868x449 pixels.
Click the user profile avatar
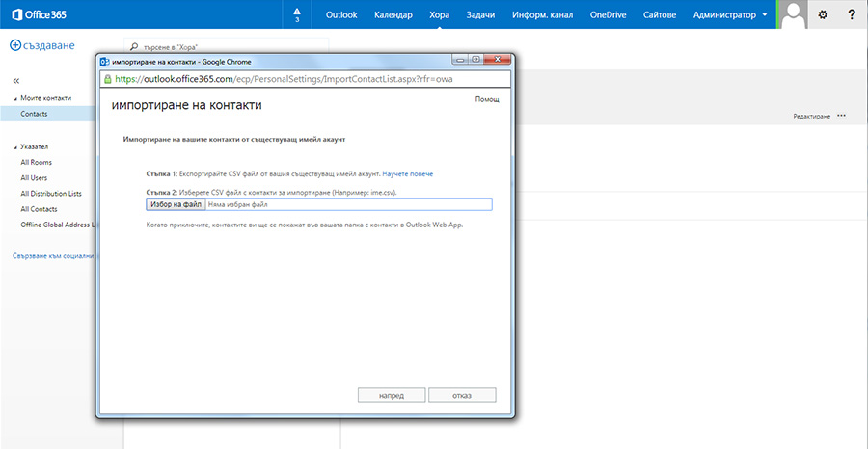(795, 14)
